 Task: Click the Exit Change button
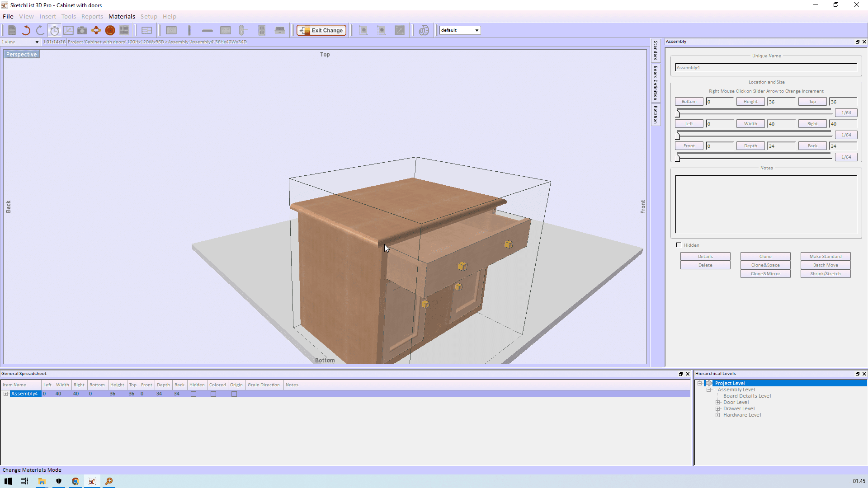(321, 30)
